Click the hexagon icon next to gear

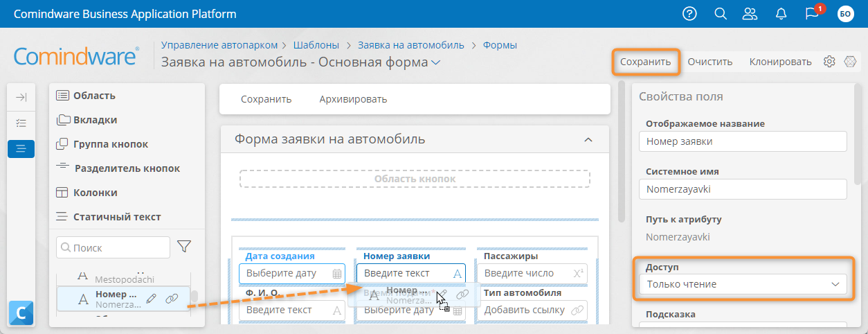850,62
